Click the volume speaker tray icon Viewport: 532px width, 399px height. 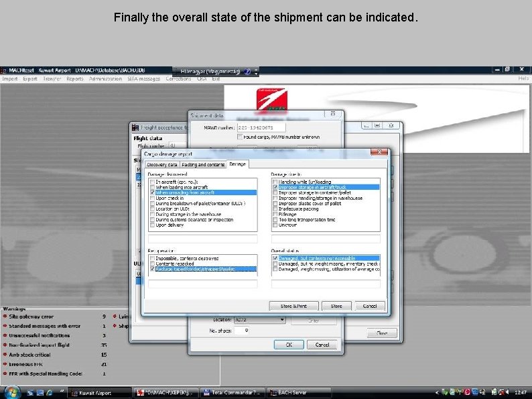[x=507, y=392]
